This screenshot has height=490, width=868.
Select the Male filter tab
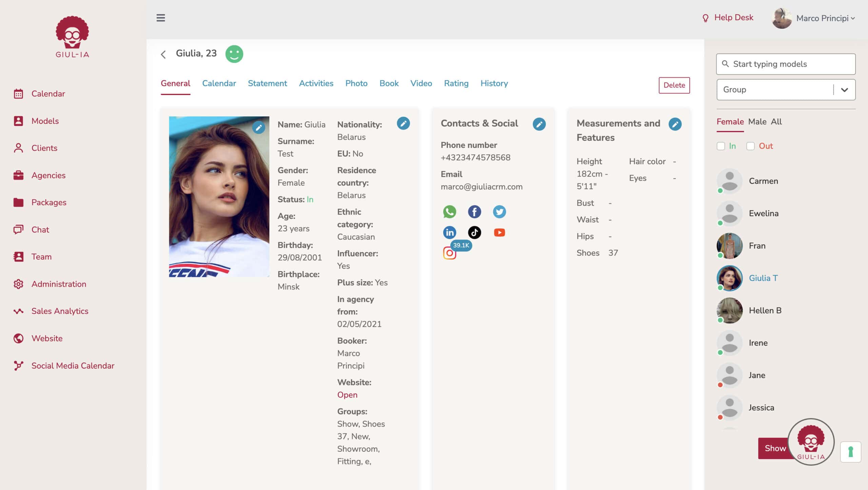point(757,122)
